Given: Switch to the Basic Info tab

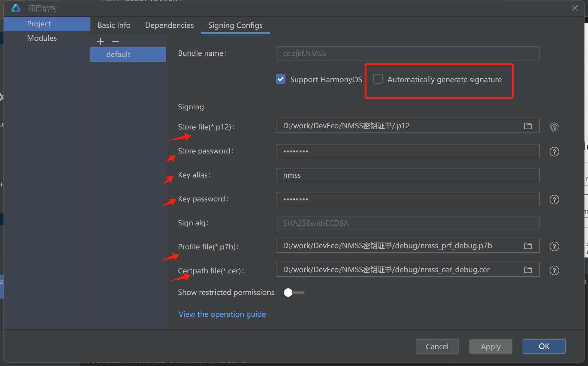Looking at the screenshot, I should tap(114, 25).
